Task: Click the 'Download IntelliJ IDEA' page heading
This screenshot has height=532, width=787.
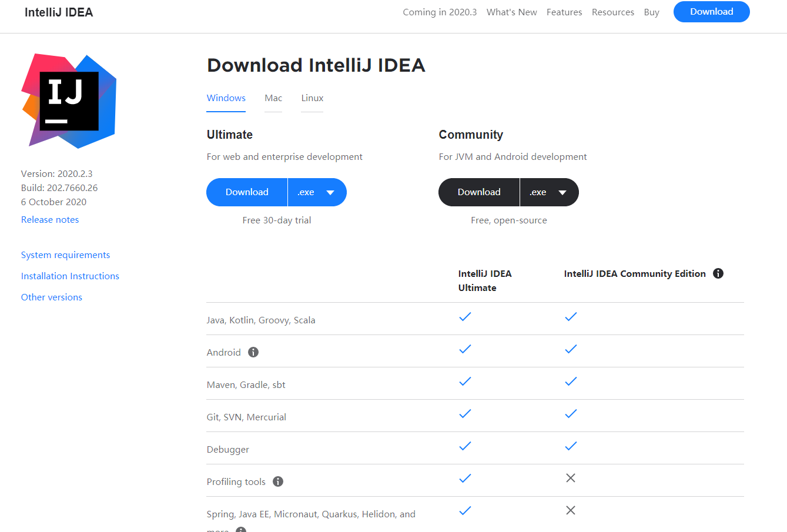Action: pyautogui.click(x=316, y=65)
